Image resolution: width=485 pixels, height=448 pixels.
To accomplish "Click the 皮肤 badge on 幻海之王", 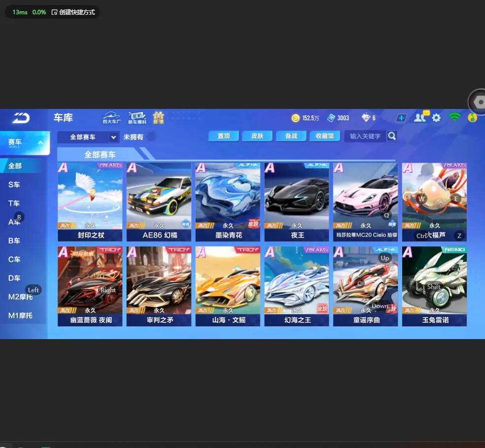I will pos(323,309).
